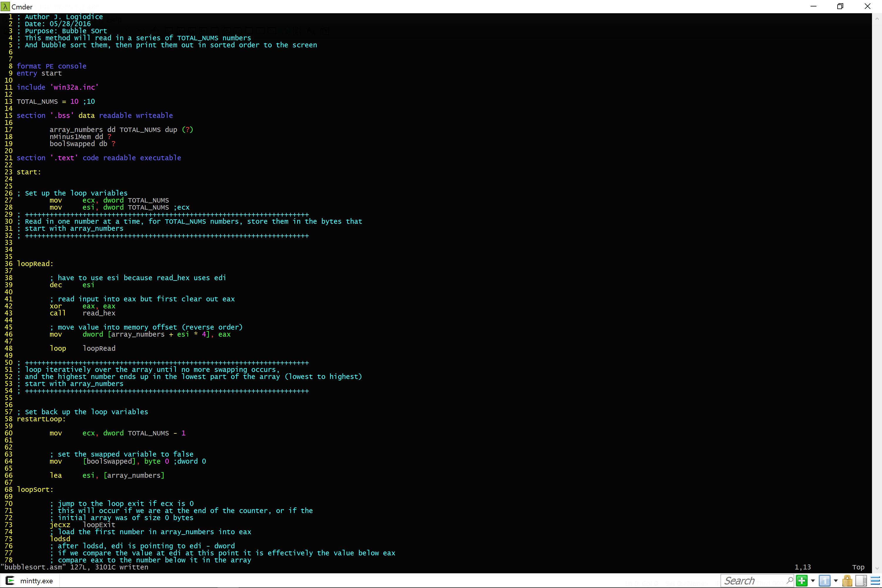Minimize the Cmder window
Image resolution: width=882 pixels, height=588 pixels.
(813, 6)
